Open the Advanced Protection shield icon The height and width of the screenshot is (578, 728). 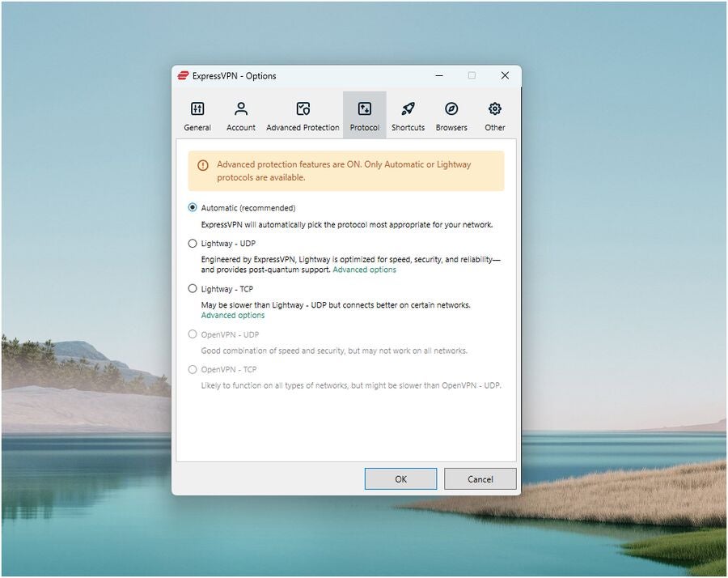click(x=303, y=108)
